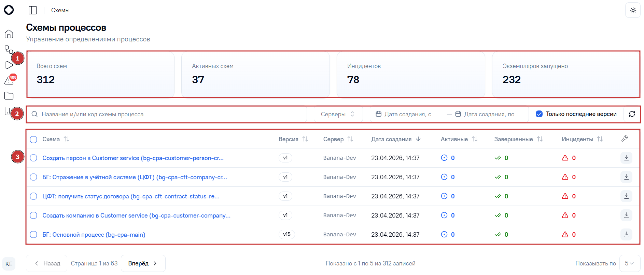Click Показано с 1 по 5 из 312 записей

[370, 263]
